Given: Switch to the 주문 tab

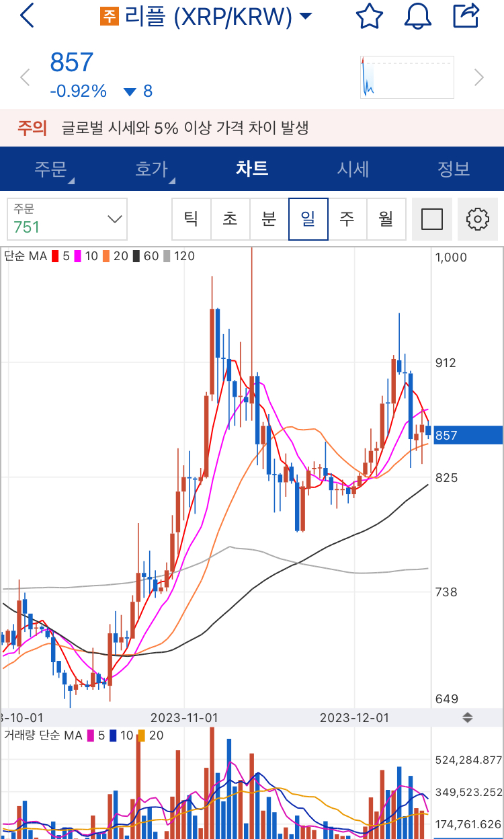Looking at the screenshot, I should click(50, 168).
